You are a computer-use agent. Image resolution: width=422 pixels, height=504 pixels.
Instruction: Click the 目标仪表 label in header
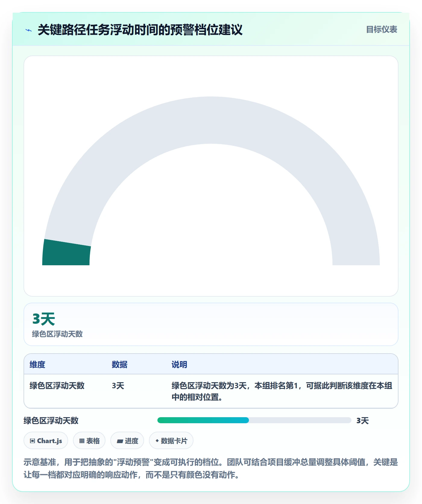pyautogui.click(x=381, y=30)
